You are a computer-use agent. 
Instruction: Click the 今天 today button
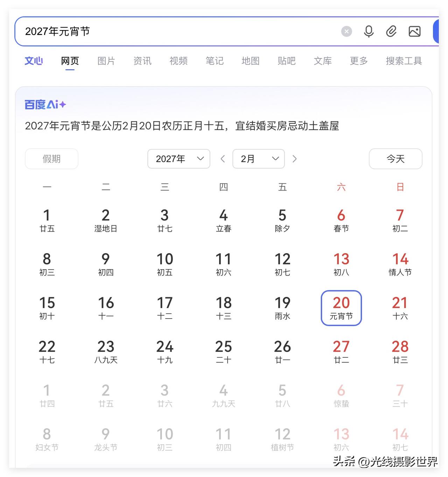click(x=395, y=159)
